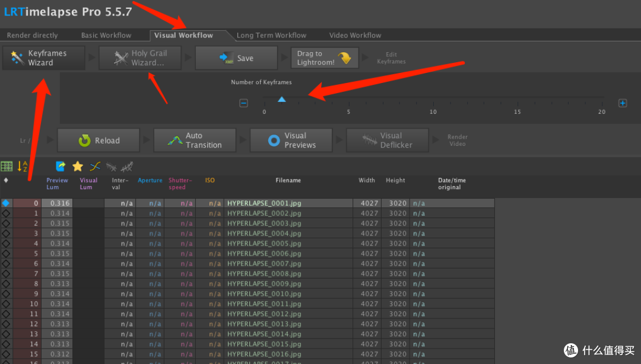Click Render Video label
The width and height of the screenshot is (641, 364).
pyautogui.click(x=458, y=140)
